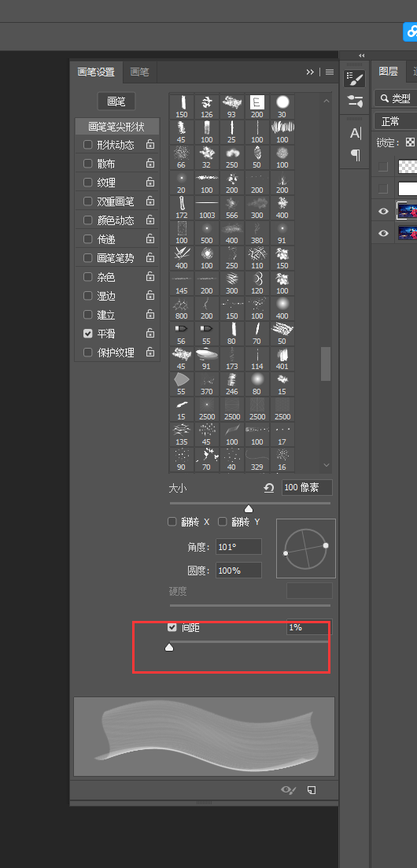The image size is (417, 868).
Task: Click the 大小 size slider handle
Action: tap(249, 508)
